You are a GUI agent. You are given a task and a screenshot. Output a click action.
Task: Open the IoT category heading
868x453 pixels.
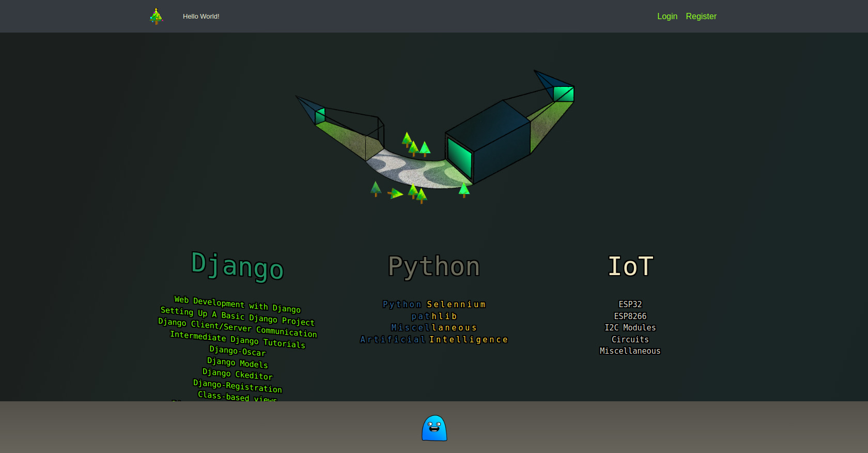click(x=630, y=266)
